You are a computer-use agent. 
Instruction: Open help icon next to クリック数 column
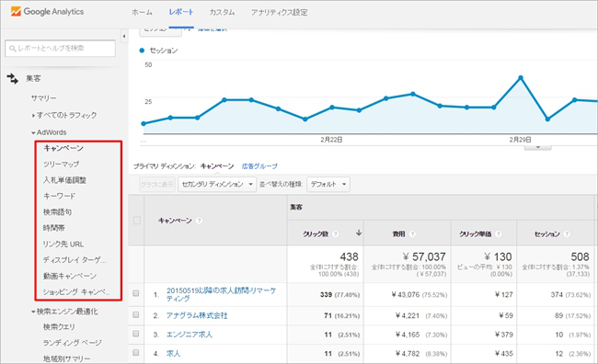335,233
